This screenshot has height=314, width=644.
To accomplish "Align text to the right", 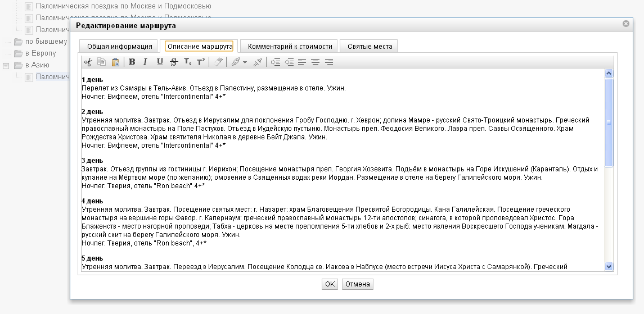I will point(329,62).
